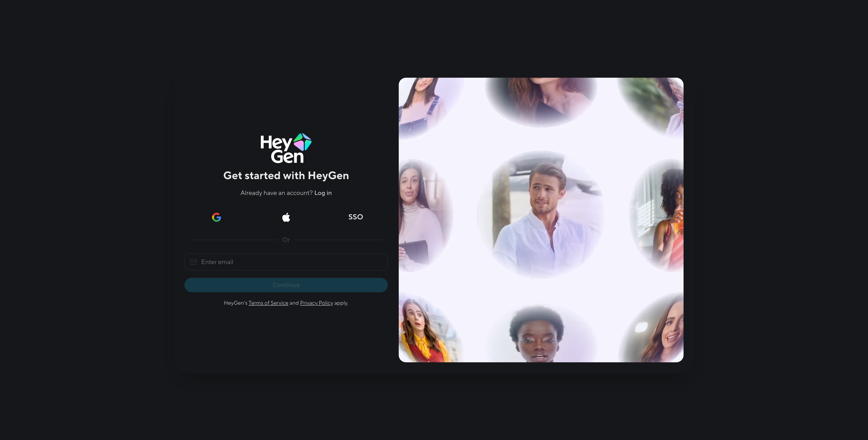Click the Get started with HeyGen heading
The height and width of the screenshot is (440, 868).
tap(286, 176)
